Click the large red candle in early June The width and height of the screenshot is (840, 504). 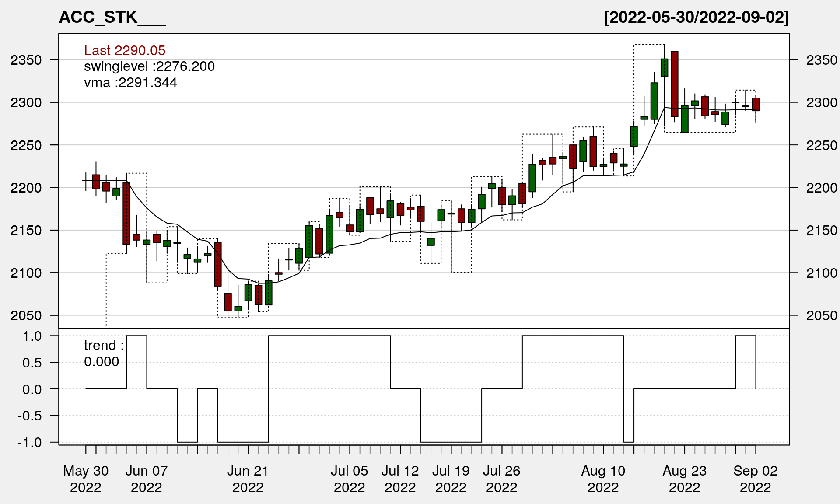126,213
